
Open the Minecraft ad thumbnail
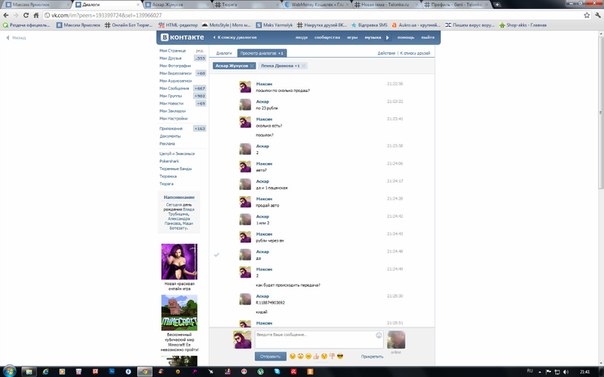(179, 313)
